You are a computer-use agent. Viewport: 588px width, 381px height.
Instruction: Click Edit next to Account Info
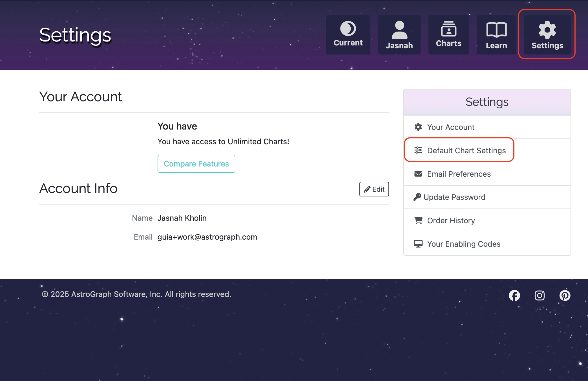coord(374,189)
